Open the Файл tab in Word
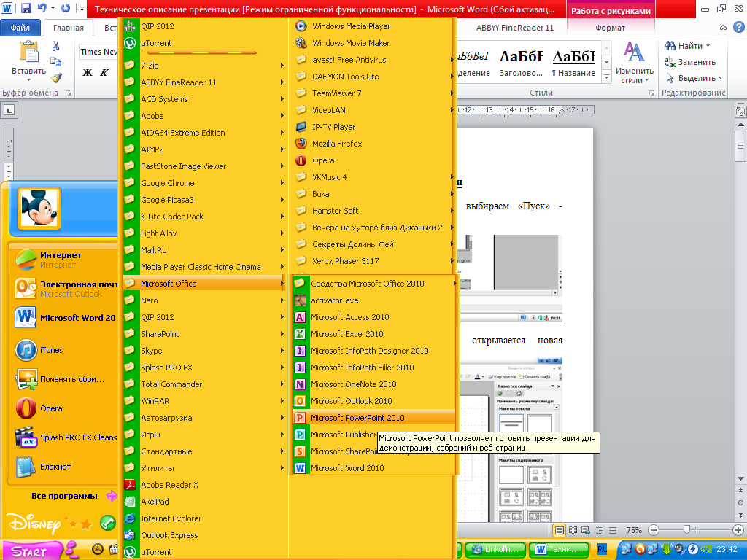This screenshot has height=560, width=747. click(20, 28)
